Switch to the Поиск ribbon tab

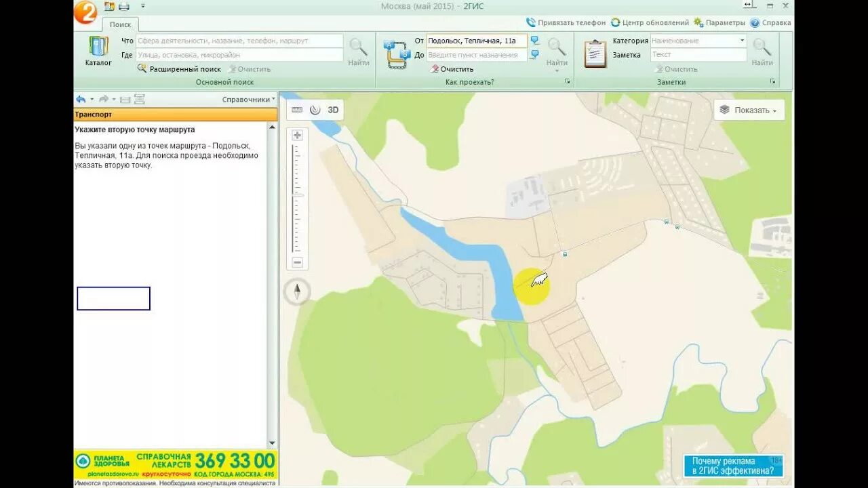click(x=121, y=24)
